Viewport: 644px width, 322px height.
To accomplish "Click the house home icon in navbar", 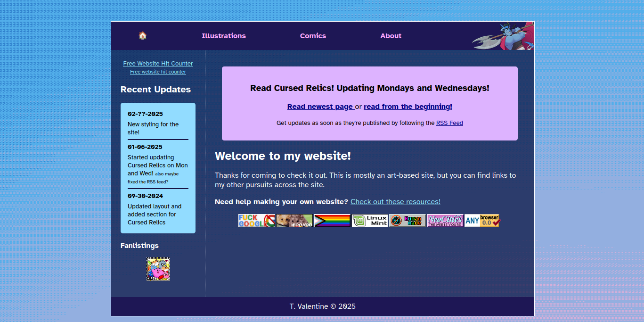I will click(143, 35).
